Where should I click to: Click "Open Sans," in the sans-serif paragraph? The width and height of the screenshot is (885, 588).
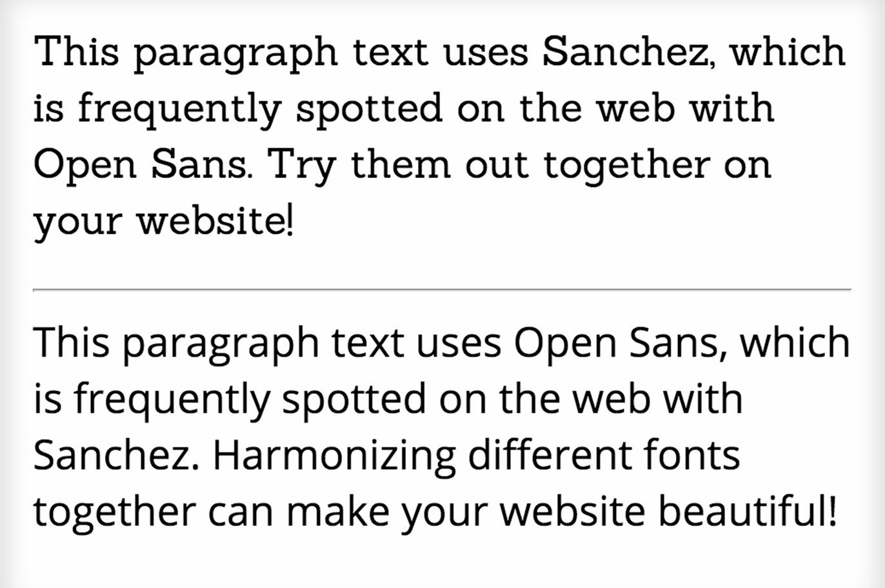617,343
